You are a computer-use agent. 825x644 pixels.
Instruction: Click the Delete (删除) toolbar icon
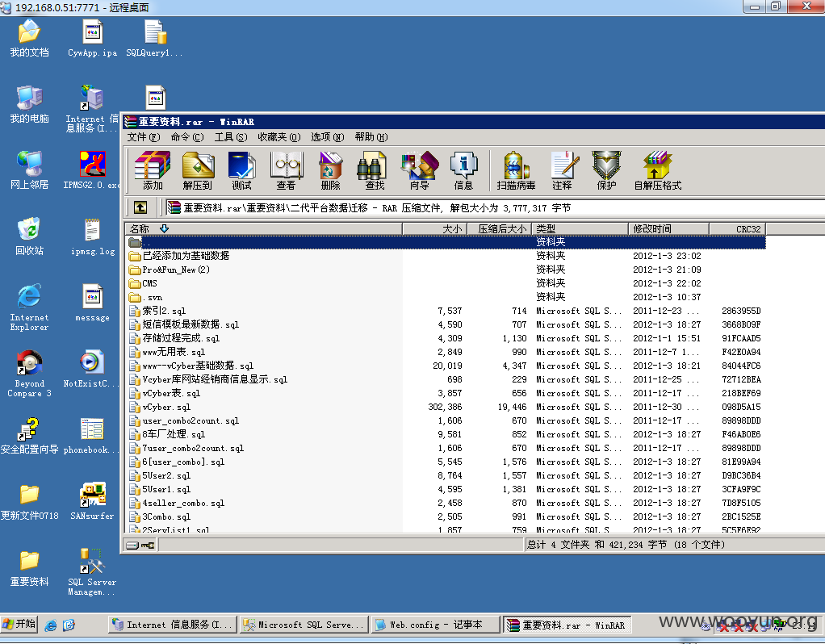[330, 170]
